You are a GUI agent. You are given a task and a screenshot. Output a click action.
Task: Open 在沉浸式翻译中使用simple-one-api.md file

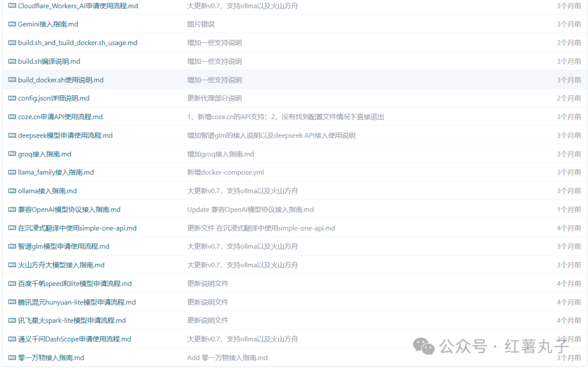pyautogui.click(x=77, y=228)
